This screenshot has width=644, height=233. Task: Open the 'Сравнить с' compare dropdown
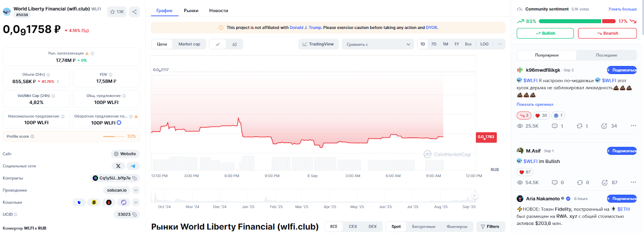tap(378, 44)
